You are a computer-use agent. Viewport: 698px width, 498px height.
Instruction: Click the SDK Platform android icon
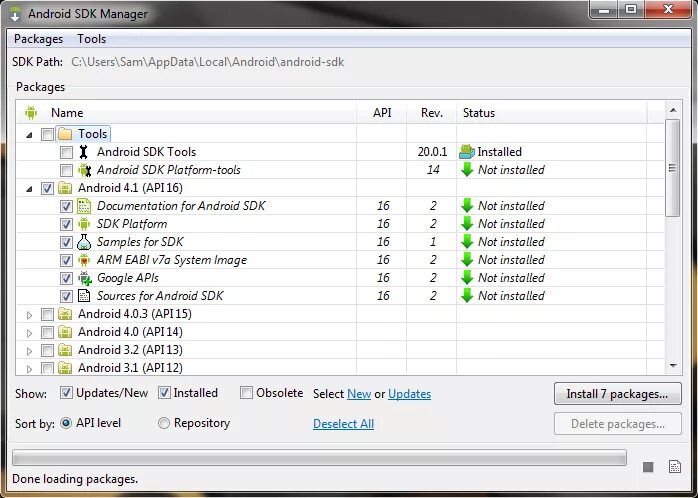84,224
